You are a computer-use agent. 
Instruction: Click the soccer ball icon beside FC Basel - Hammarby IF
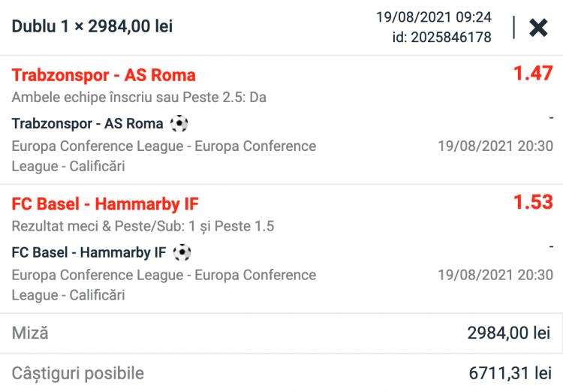pos(182,252)
